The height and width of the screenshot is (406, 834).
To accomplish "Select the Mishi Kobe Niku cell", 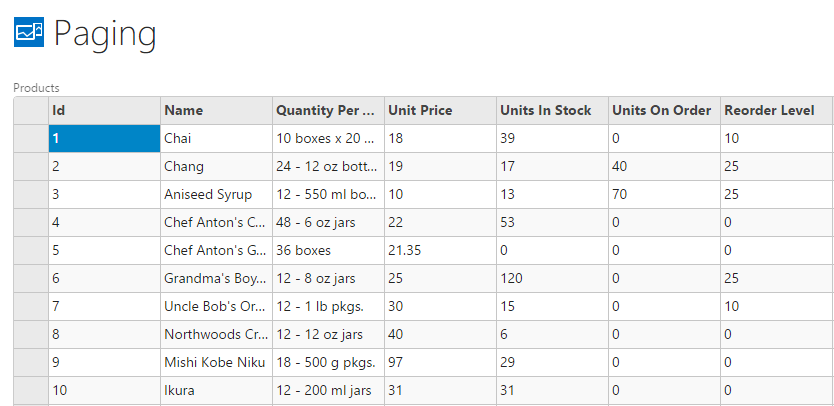I will (216, 362).
